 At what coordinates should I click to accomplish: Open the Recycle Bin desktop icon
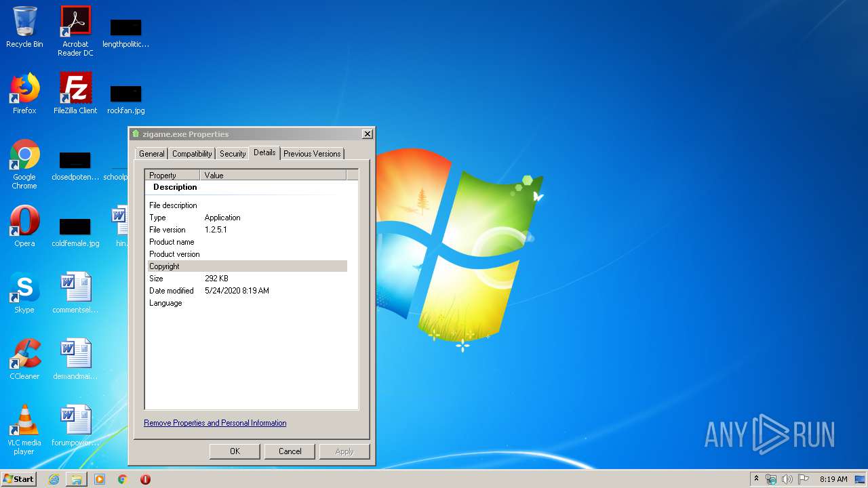(24, 27)
